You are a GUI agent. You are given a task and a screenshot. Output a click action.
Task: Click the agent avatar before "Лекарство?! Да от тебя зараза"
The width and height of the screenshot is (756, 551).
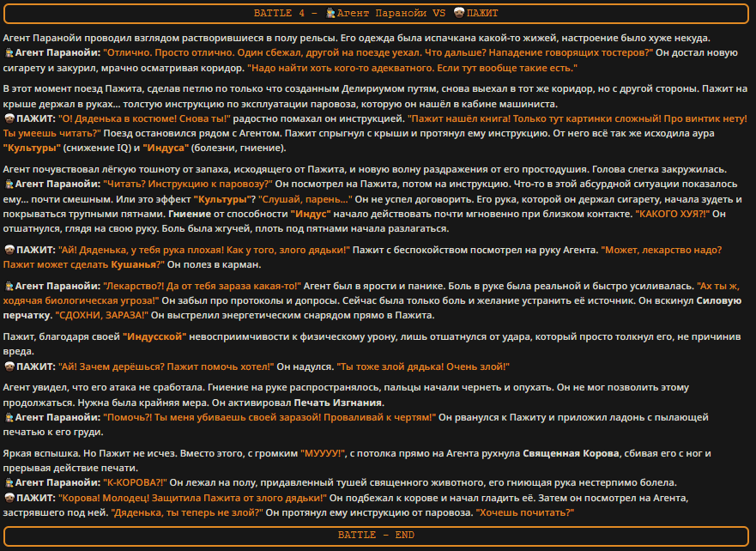[9, 287]
